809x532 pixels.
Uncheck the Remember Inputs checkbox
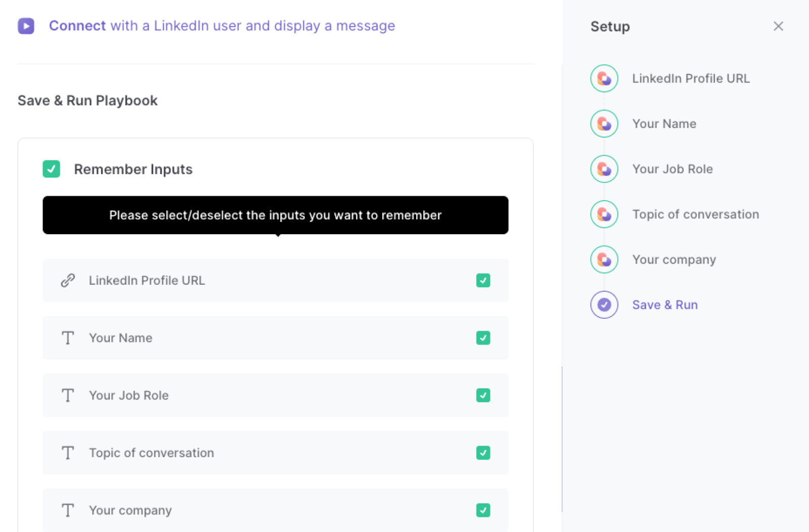[51, 169]
